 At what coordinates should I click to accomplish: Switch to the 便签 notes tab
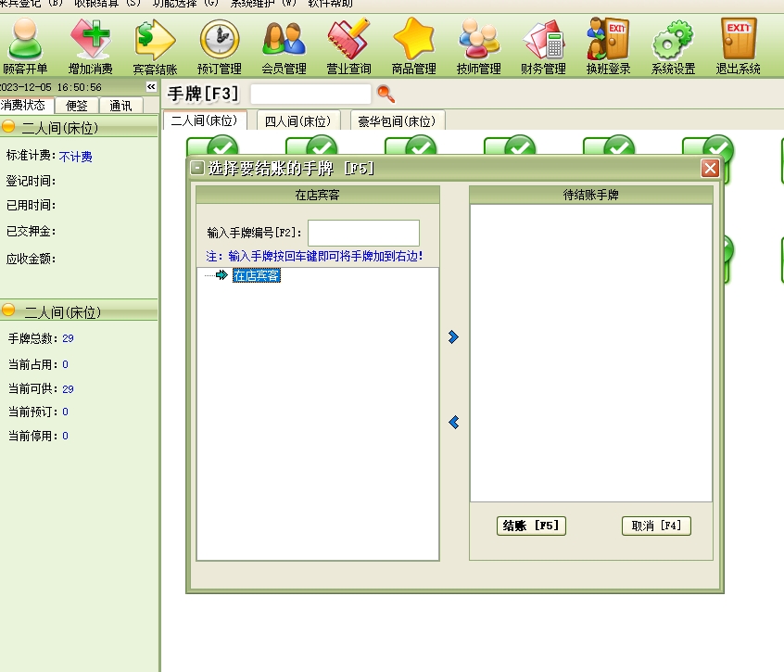coord(76,106)
